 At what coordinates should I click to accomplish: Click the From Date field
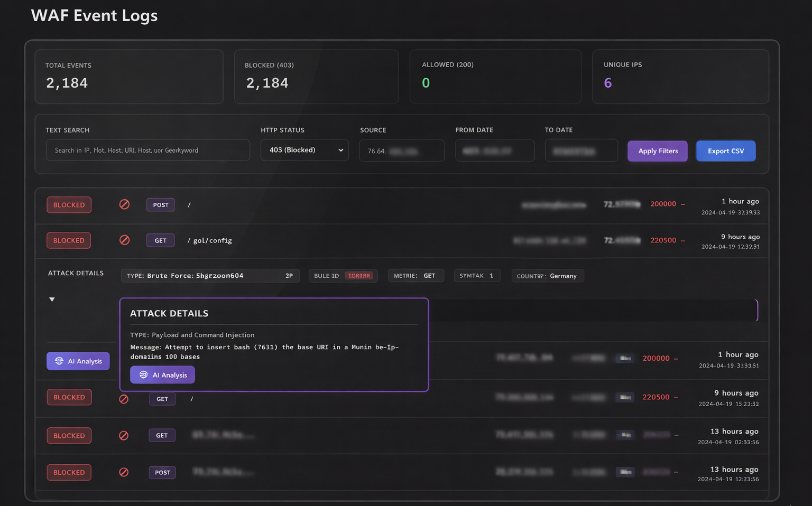click(494, 150)
